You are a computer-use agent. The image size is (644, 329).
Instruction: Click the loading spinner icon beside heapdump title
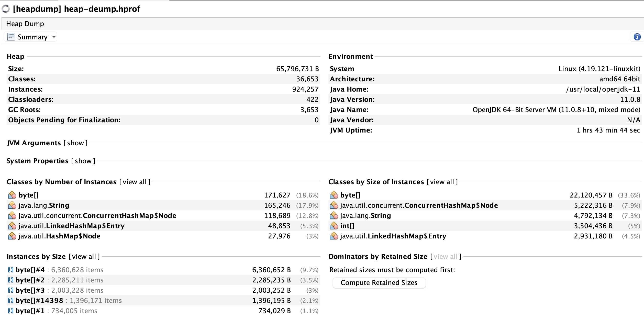(x=6, y=9)
